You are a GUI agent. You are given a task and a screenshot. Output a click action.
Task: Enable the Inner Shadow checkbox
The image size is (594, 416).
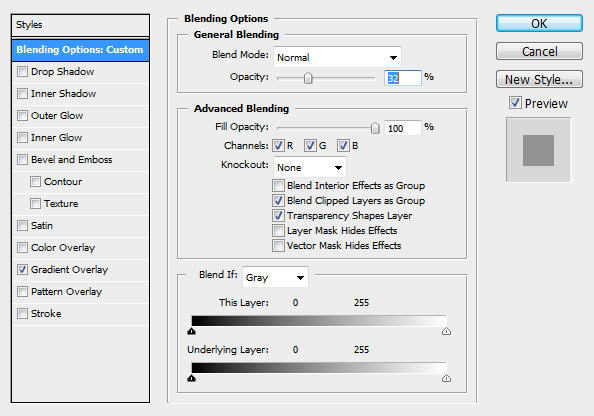point(22,94)
